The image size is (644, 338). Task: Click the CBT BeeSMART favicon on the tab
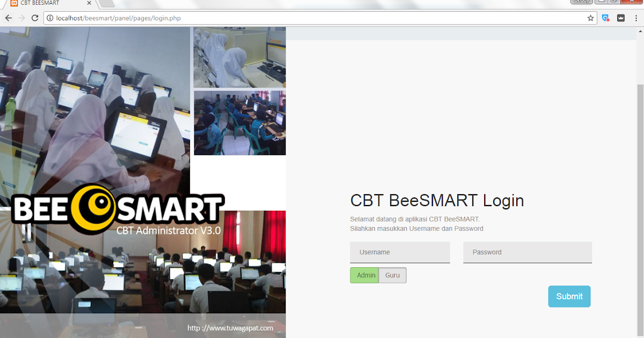[13, 3]
